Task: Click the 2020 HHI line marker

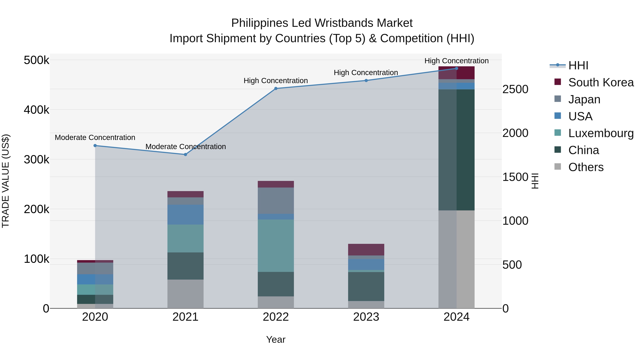Action: [x=95, y=146]
